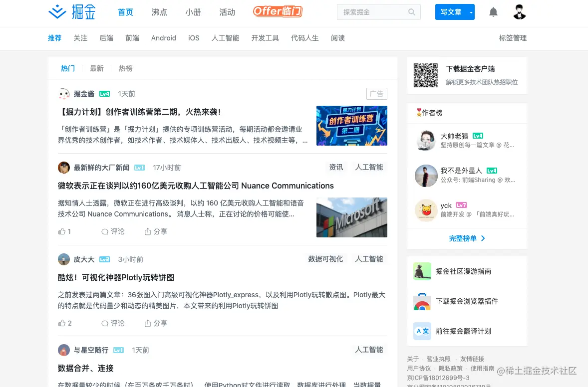The height and width of the screenshot is (387, 588).
Task: Share the Plotly pie chart article
Action: point(156,323)
